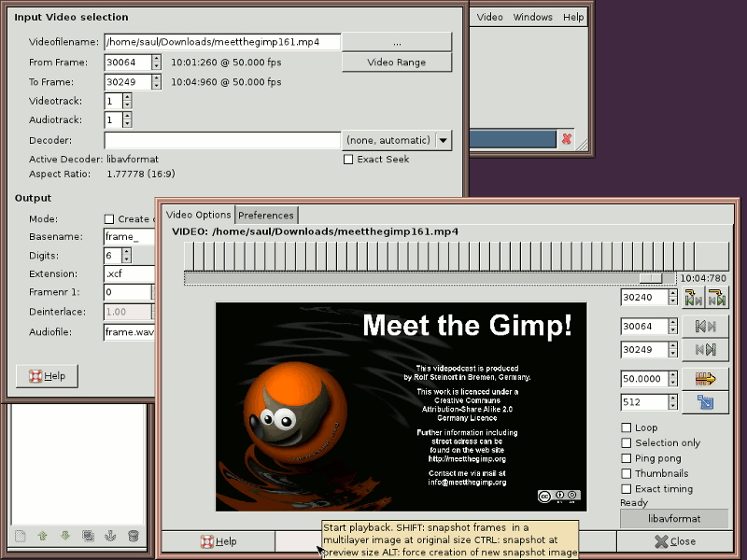Click the delete layer trash icon

point(134,536)
